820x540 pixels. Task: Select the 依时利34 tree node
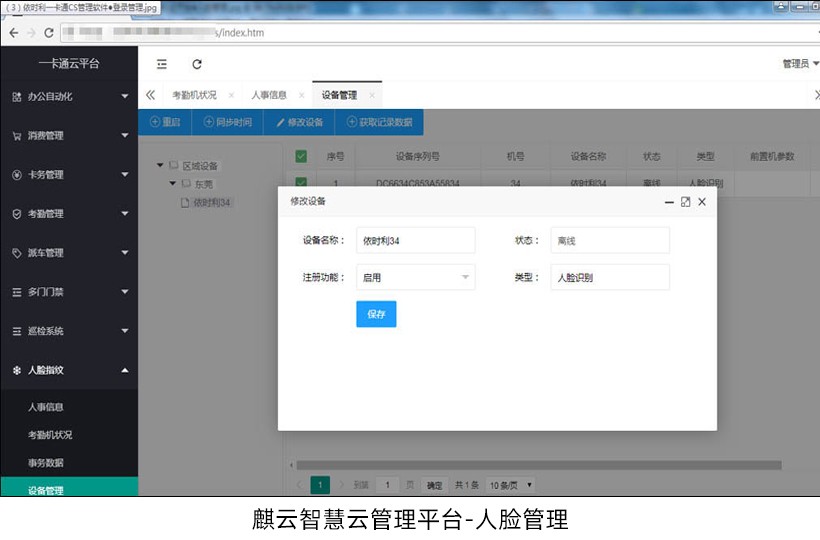(211, 202)
